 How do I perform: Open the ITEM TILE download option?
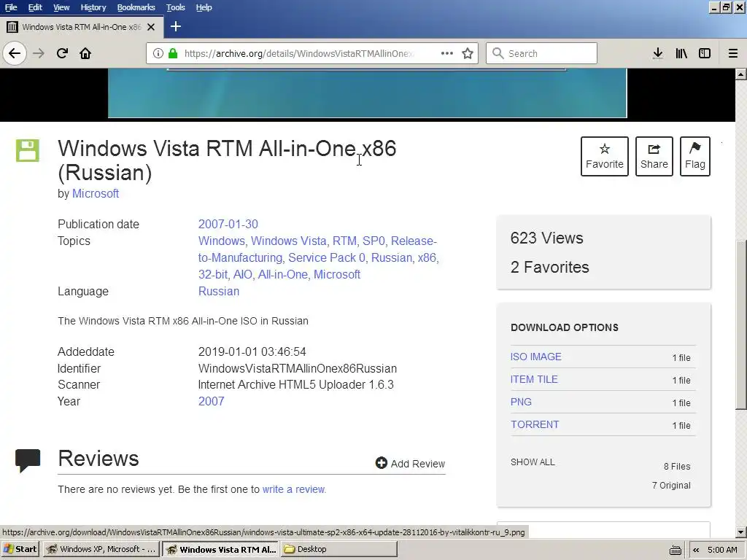pos(534,379)
